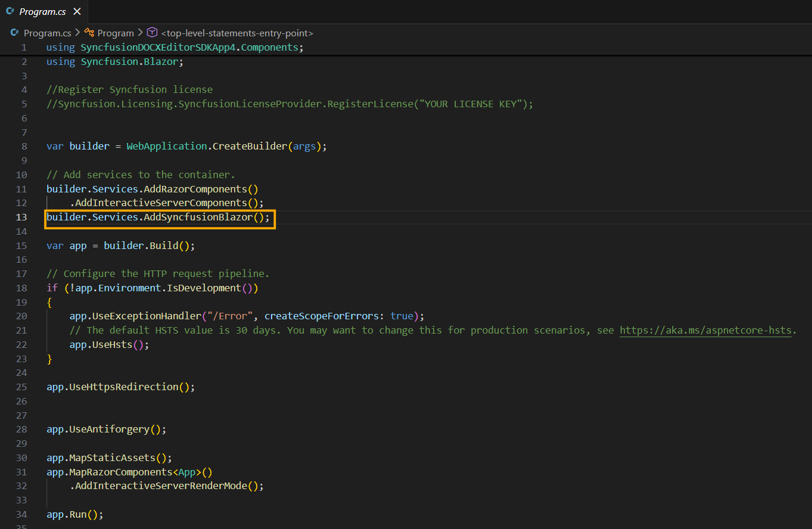Screen dimensions: 812x529
Task: Place cursor on the WebApplication.CreateBuilder line
Action: [x=185, y=146]
